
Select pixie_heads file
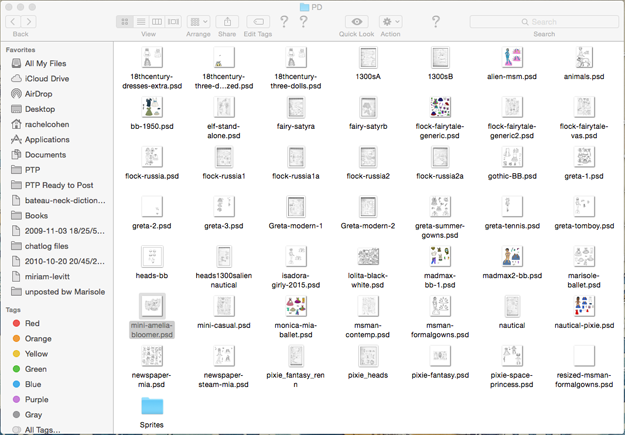tap(368, 362)
